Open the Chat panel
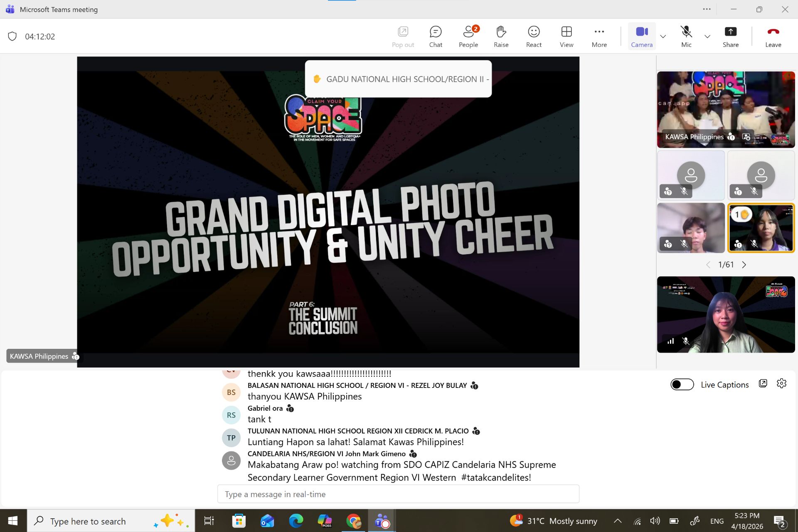The height and width of the screenshot is (532, 798). coord(436,36)
